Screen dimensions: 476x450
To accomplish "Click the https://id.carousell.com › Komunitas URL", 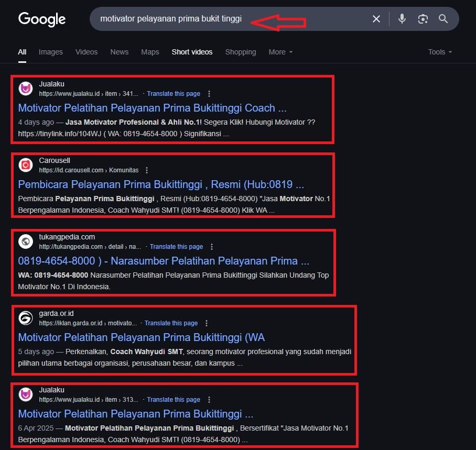I will pyautogui.click(x=89, y=170).
